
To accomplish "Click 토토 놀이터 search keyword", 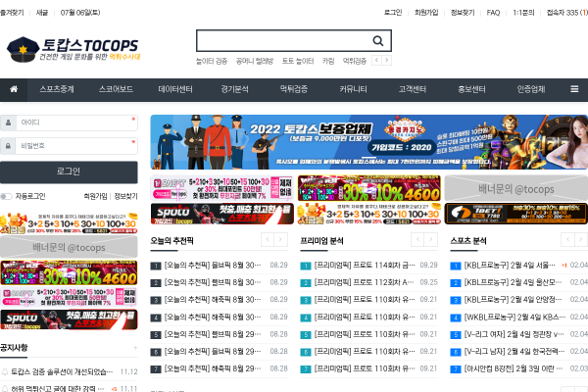I will (298, 61).
